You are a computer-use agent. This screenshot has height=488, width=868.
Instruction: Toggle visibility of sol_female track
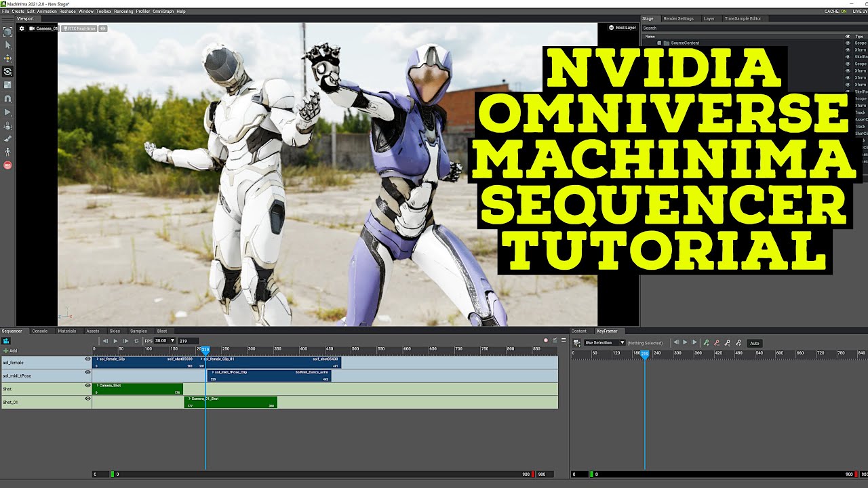[87, 359]
